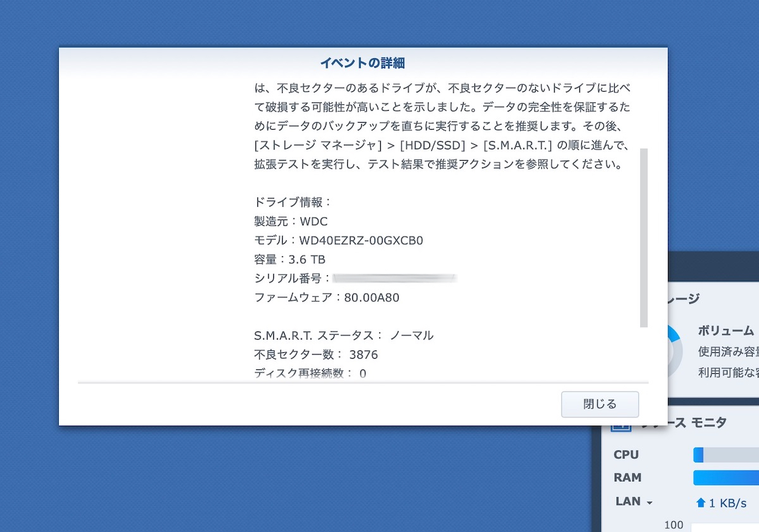
Task: Click the 不良セクター数 3876 line
Action: tap(316, 354)
